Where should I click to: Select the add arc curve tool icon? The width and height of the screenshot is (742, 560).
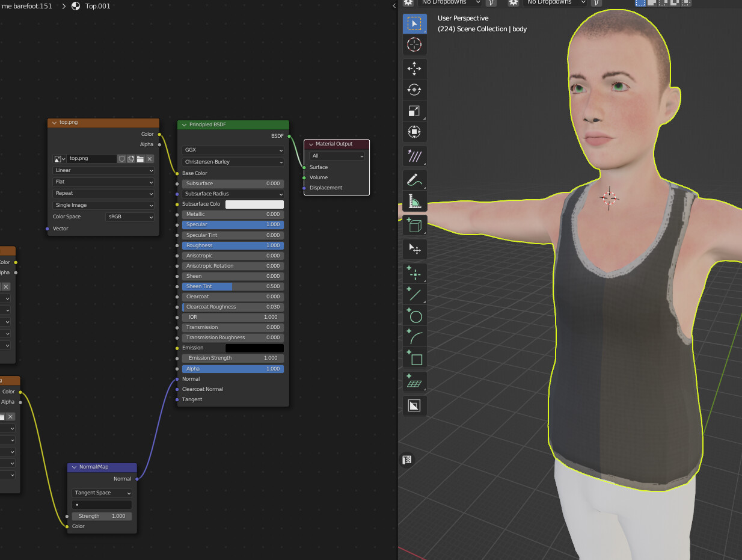pos(414,336)
